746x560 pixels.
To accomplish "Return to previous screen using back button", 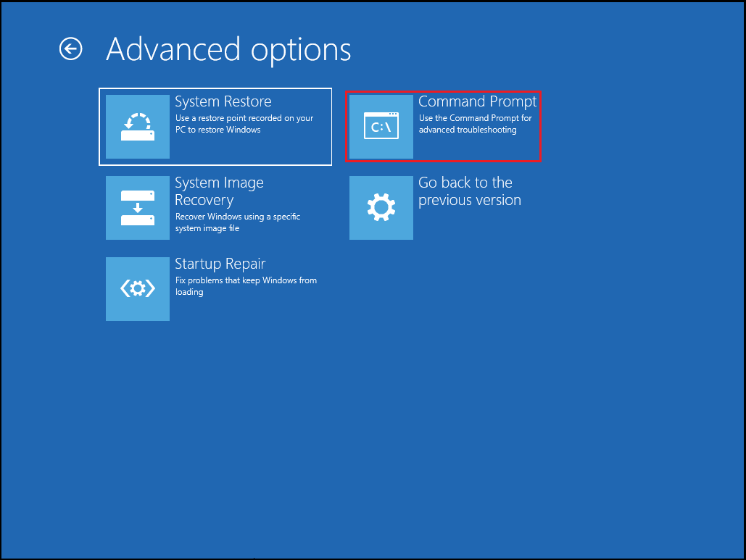I will point(70,49).
